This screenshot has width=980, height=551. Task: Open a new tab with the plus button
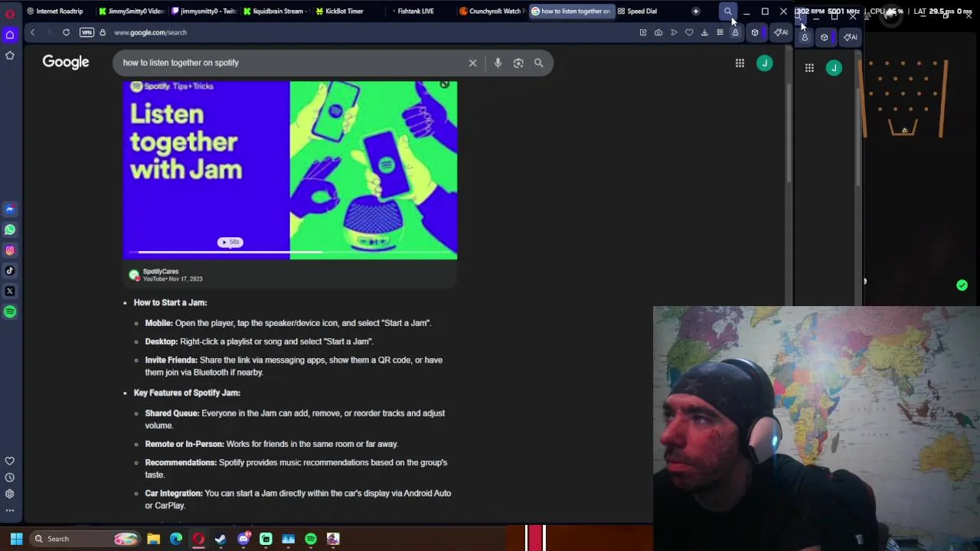coord(695,11)
